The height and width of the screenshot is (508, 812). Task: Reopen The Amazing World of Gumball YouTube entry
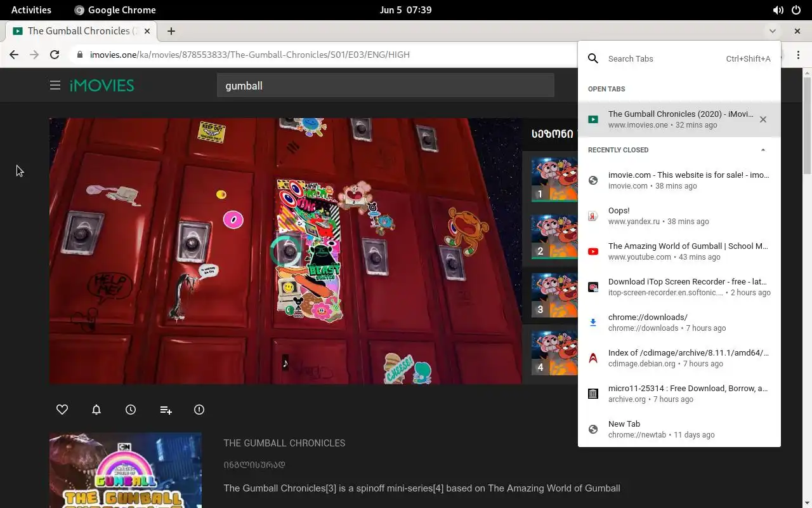679,251
